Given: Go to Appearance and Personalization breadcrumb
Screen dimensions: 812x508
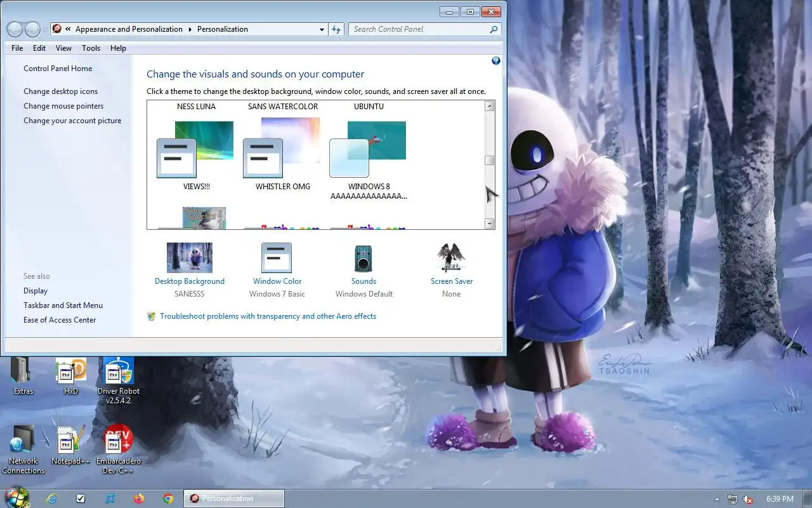Looking at the screenshot, I should 129,29.
